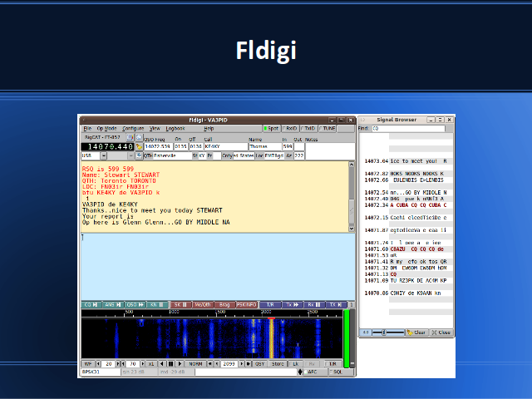The height and width of the screenshot is (399, 532).
Task: Click the save-to-log icon beside QTH
Action: point(139,155)
